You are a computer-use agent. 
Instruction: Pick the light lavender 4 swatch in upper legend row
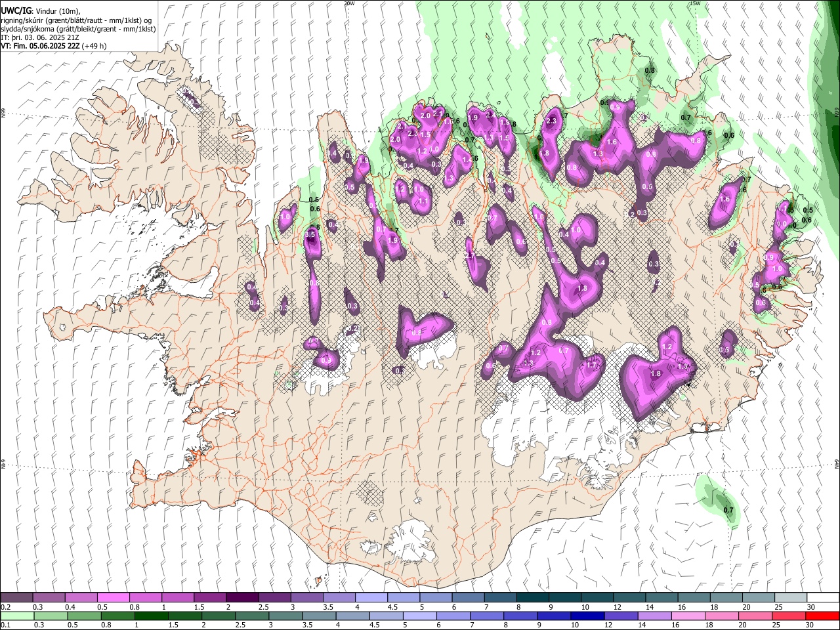point(371,598)
